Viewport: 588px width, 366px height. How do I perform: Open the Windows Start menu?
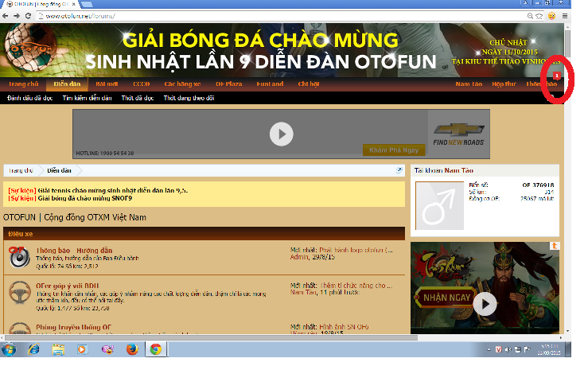(x=9, y=349)
